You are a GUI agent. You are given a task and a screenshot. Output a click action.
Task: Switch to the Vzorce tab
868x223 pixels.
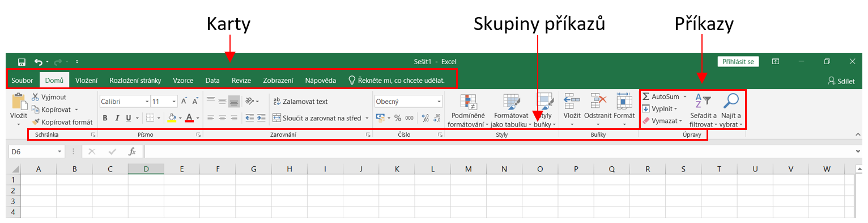click(183, 81)
